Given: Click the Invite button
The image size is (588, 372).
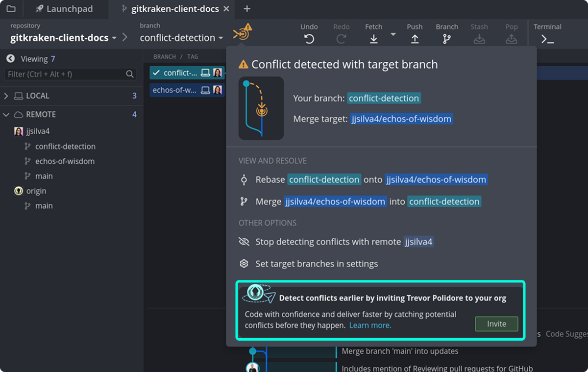Looking at the screenshot, I should (x=496, y=324).
